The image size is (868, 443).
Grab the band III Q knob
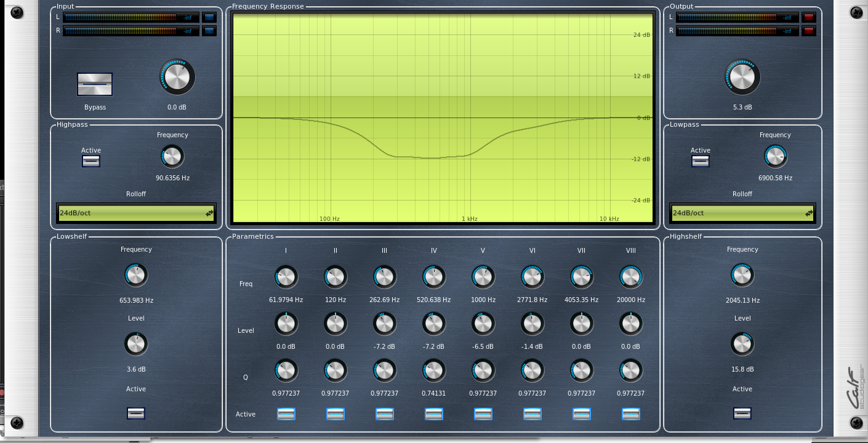(385, 370)
